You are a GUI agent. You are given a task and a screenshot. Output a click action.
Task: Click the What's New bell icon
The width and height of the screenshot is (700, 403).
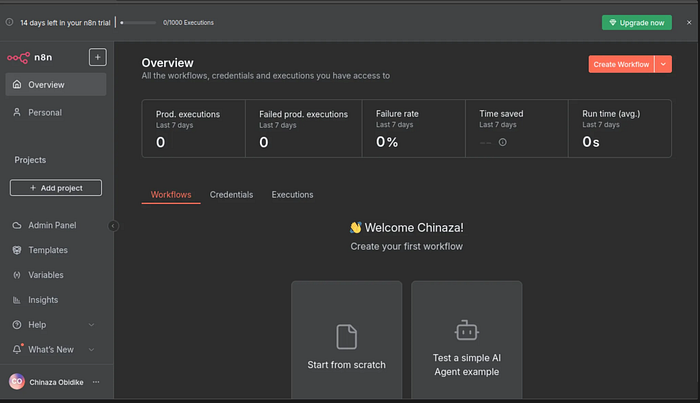coord(17,349)
